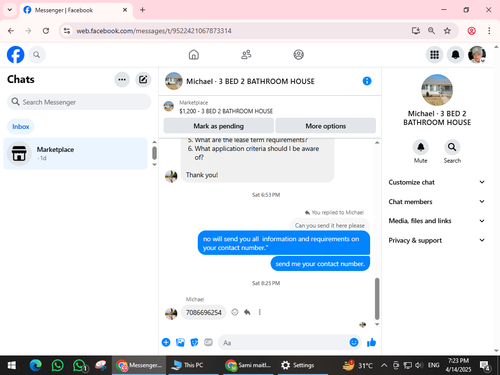The image size is (500, 375).
Task: Choose a sticker in composer
Action: (194, 342)
